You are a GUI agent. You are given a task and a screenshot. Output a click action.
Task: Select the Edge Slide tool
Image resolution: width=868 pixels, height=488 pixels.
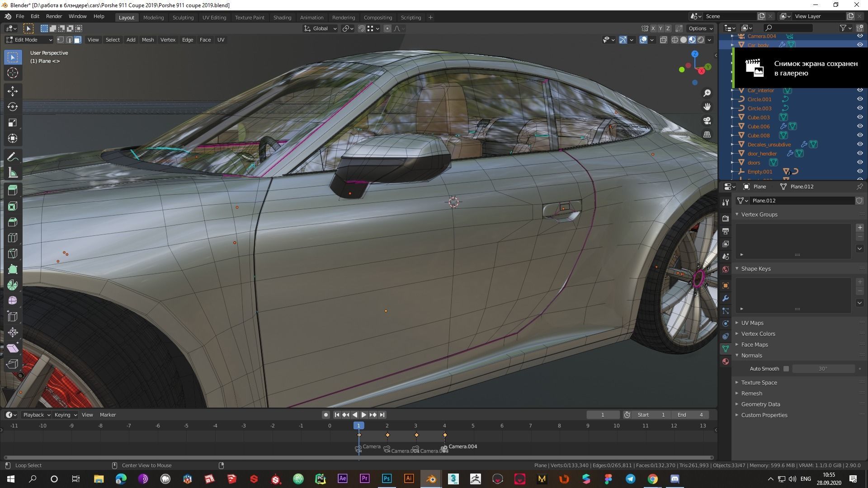(13, 317)
